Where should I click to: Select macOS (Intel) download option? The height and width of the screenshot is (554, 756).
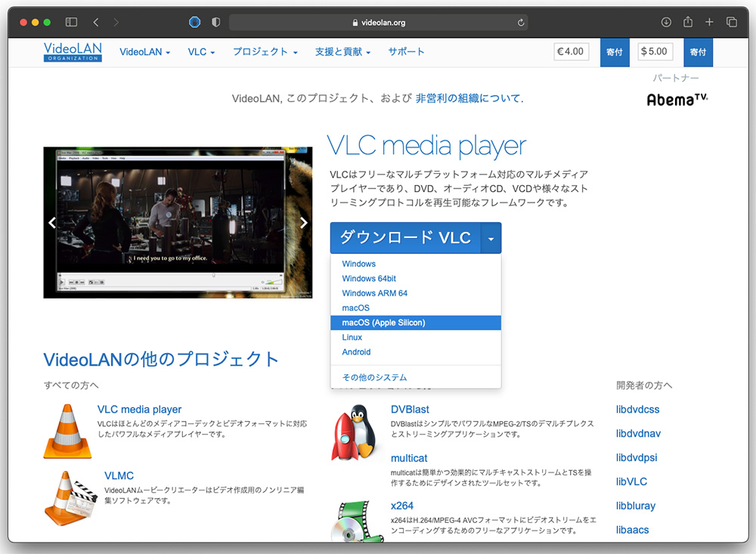(416, 308)
